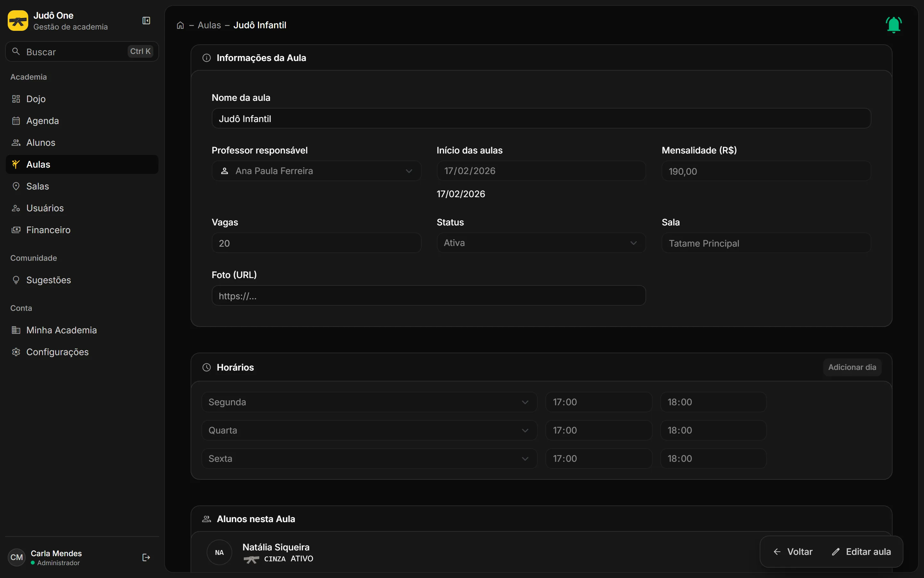Open the Aulas menu item
The image size is (924, 578).
click(x=82, y=164)
